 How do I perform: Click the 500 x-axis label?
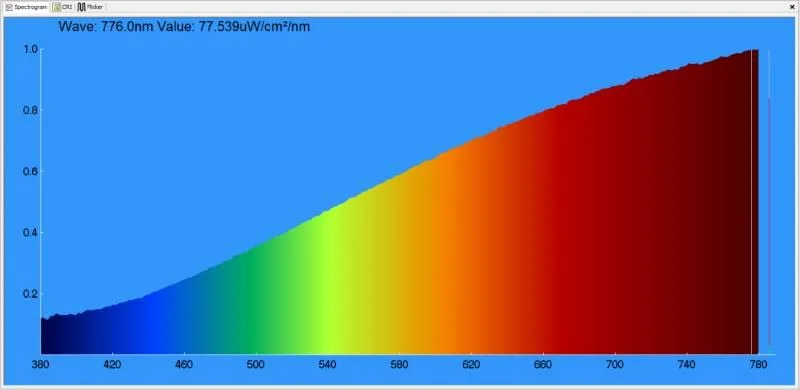256,364
